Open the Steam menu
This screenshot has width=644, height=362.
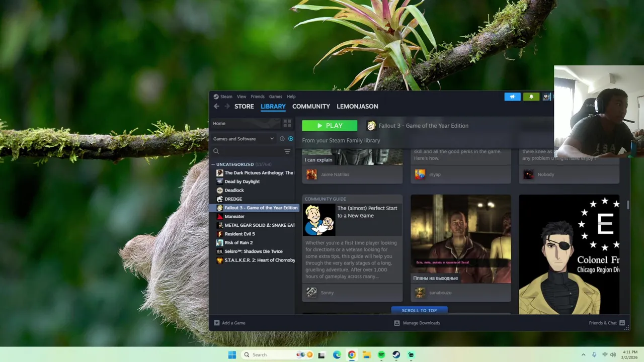tap(223, 97)
